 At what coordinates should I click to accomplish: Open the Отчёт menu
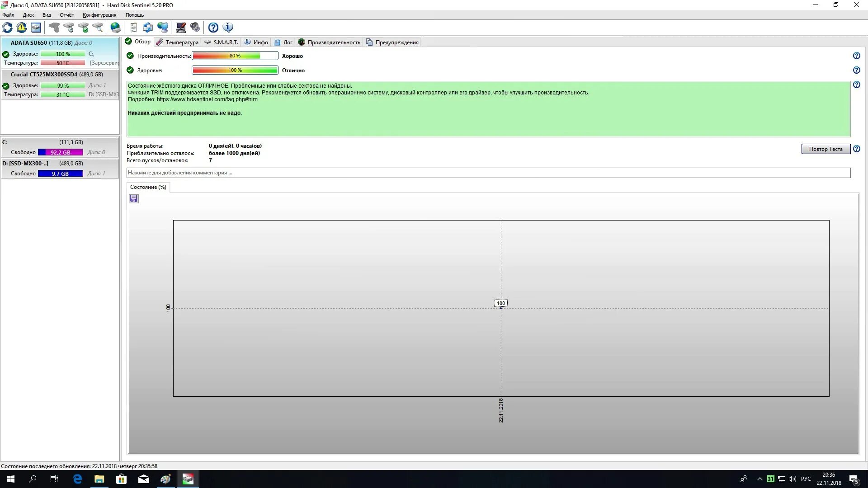[x=66, y=15]
